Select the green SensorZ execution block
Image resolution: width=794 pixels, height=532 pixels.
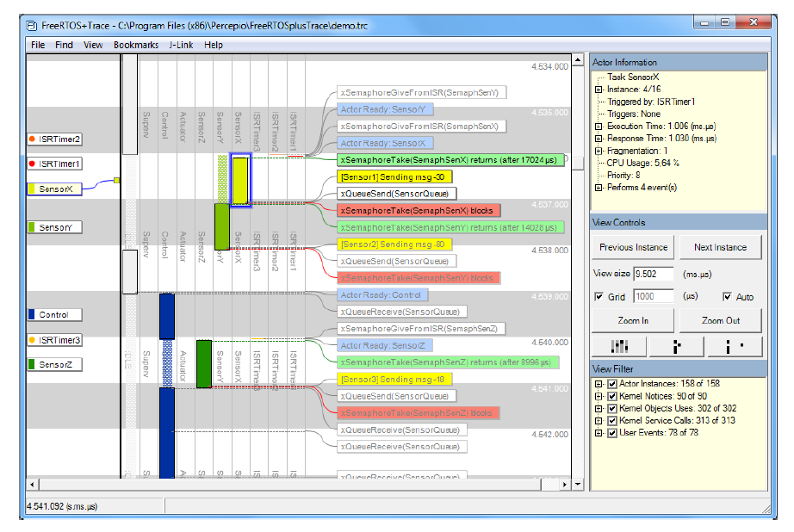[x=204, y=363]
